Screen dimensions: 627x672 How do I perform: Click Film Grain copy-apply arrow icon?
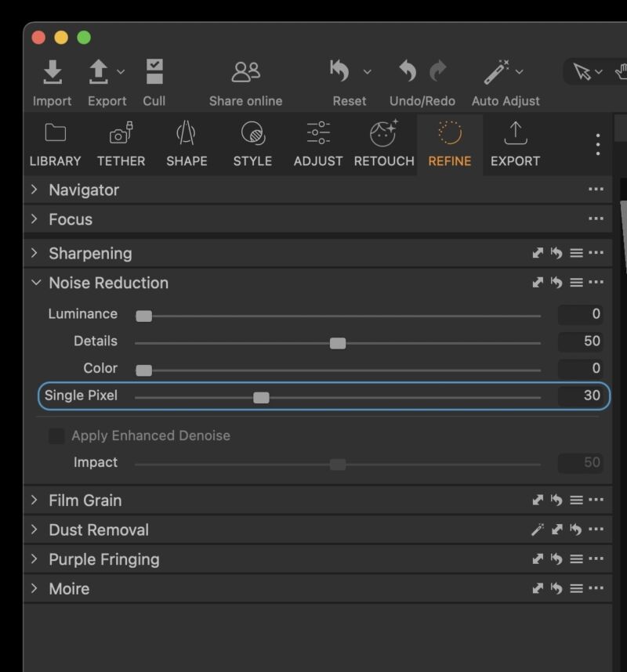point(538,500)
